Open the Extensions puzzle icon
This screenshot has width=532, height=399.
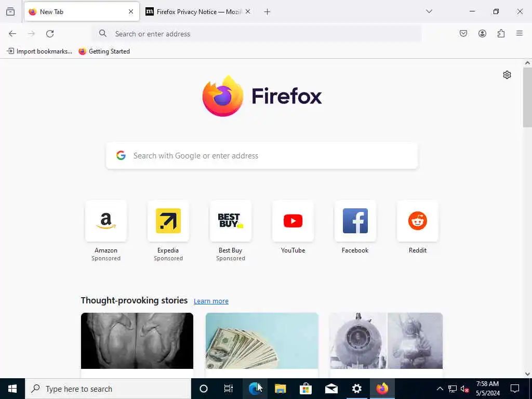tap(501, 33)
